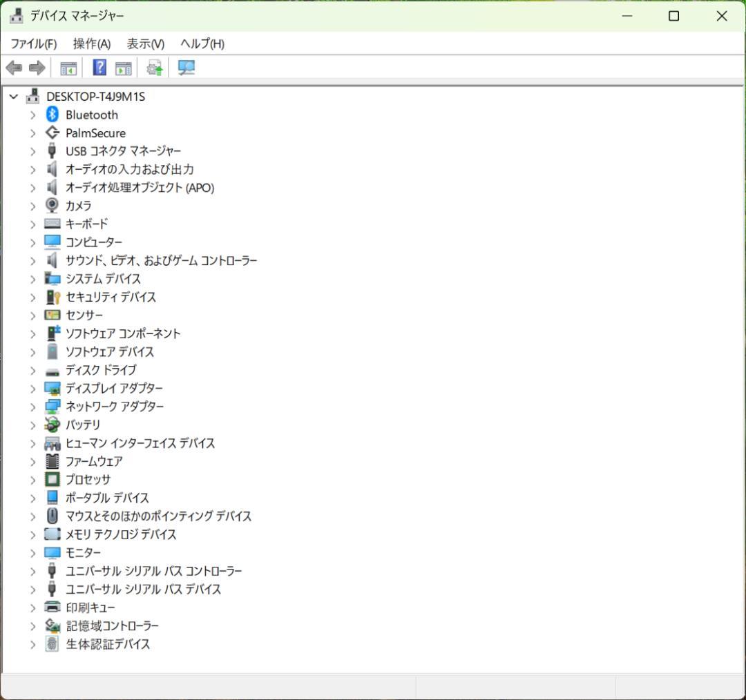Click the Bluetooth category icon

[x=52, y=115]
